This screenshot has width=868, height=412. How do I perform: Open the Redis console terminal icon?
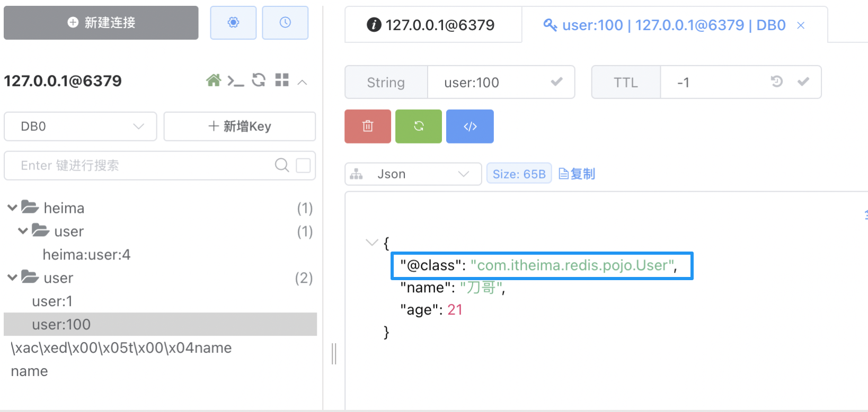(x=236, y=81)
